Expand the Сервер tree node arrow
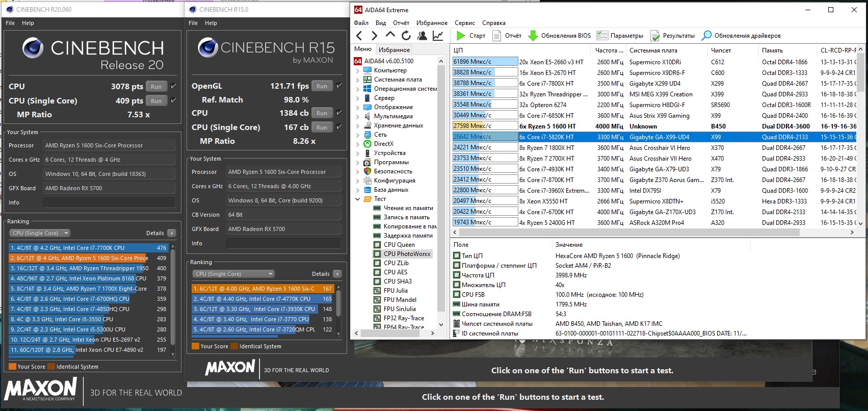This screenshot has height=411, width=868. coord(357,98)
